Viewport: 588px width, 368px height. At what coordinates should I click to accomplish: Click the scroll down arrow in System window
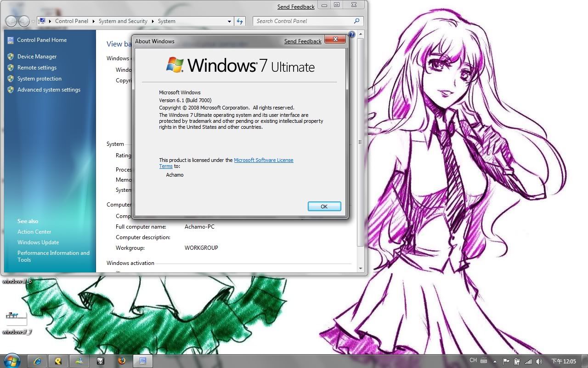tap(361, 268)
